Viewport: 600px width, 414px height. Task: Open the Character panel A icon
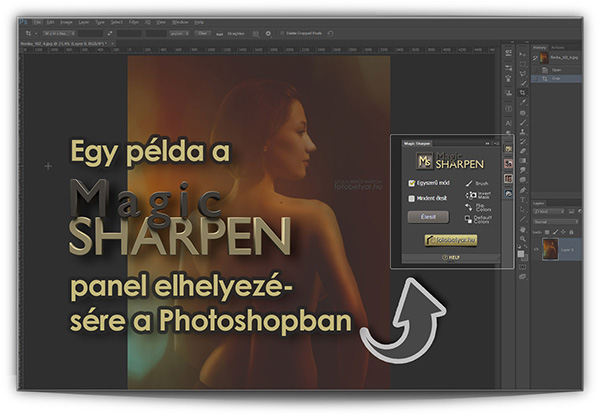click(x=508, y=123)
